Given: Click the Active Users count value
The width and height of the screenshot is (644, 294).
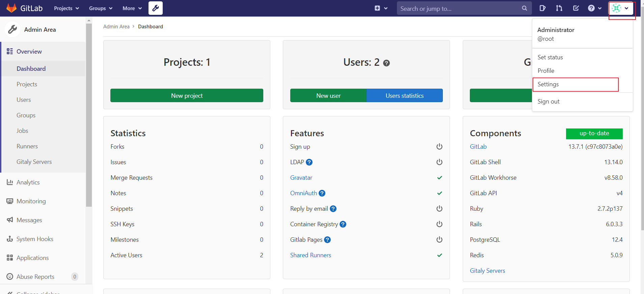Looking at the screenshot, I should coord(262,255).
